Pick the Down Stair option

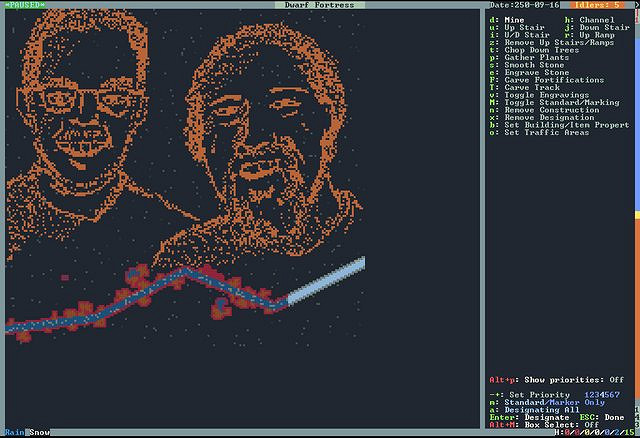pos(602,27)
